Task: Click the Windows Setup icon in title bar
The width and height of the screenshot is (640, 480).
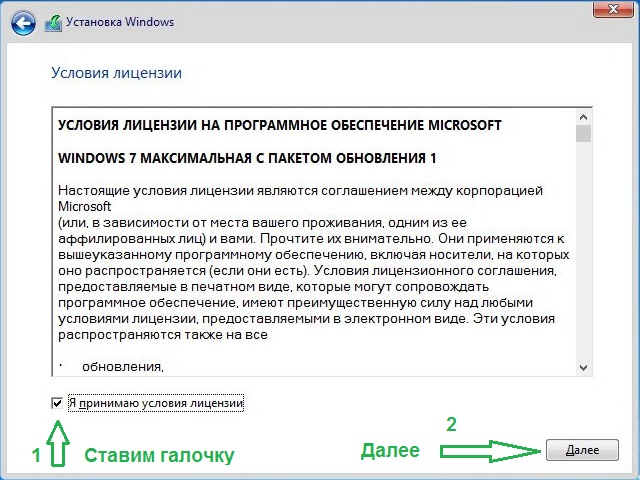Action: [x=53, y=23]
